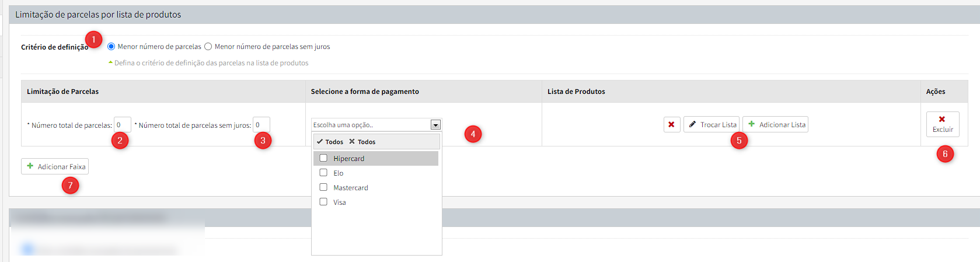The height and width of the screenshot is (262, 980).
Task: Click the pencil icon on Trocar Lista
Action: [x=692, y=124]
